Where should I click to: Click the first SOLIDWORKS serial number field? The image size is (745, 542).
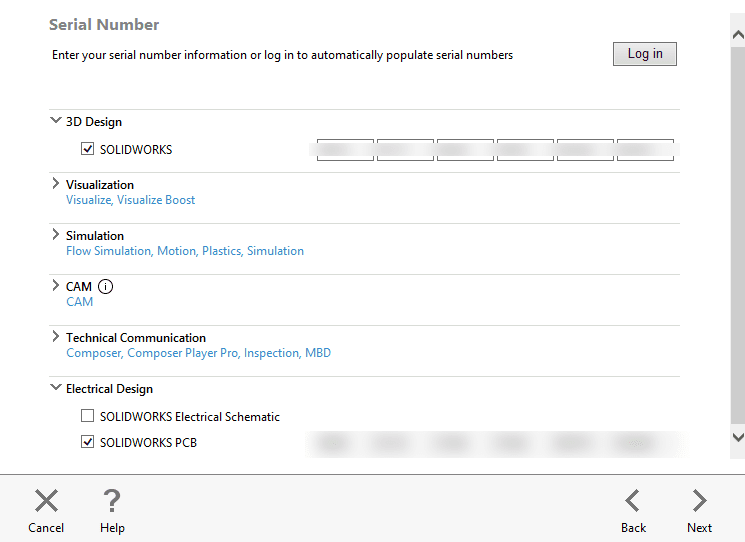(345, 150)
